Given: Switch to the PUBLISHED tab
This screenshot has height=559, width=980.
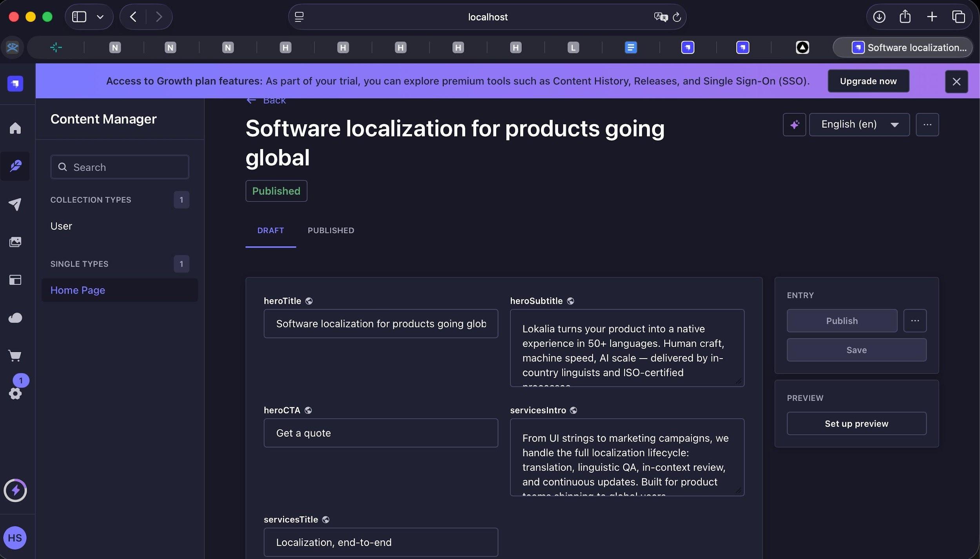Looking at the screenshot, I should pyautogui.click(x=331, y=230).
